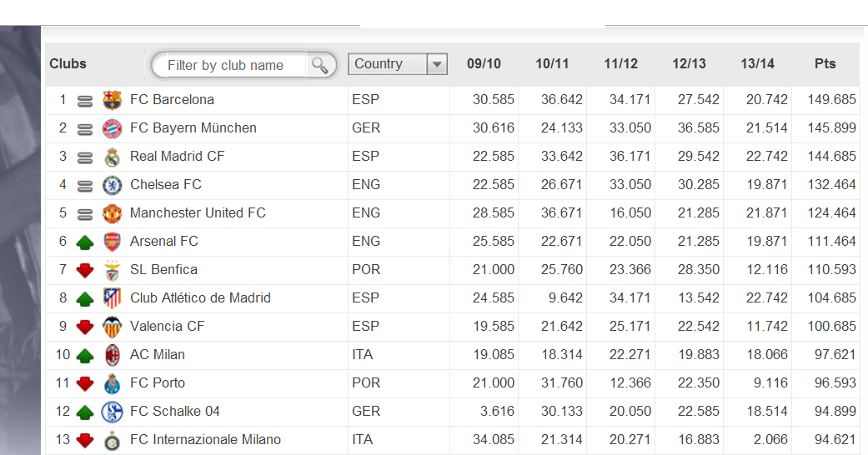Open the AC Milan club name

tap(158, 354)
